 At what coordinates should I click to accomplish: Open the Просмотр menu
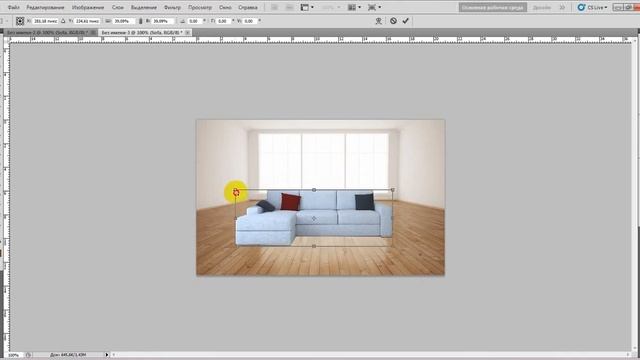pos(200,7)
